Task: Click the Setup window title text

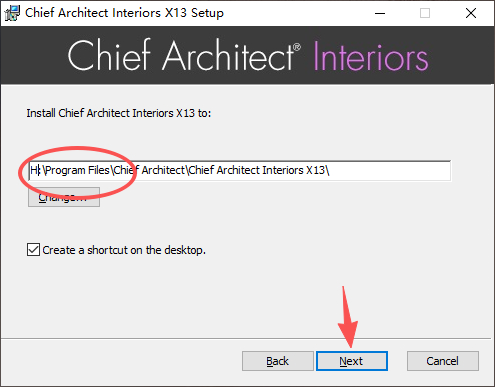Action: (x=124, y=13)
